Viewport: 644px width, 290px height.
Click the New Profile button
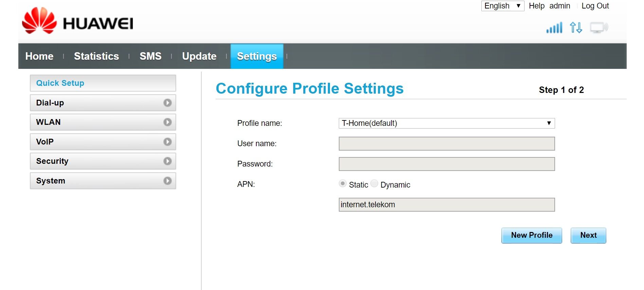click(532, 235)
